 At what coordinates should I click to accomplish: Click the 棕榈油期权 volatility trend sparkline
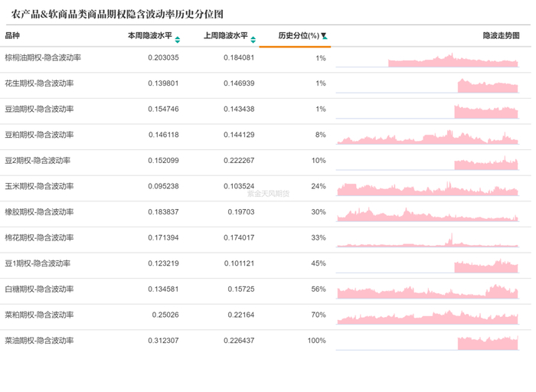(x=453, y=61)
